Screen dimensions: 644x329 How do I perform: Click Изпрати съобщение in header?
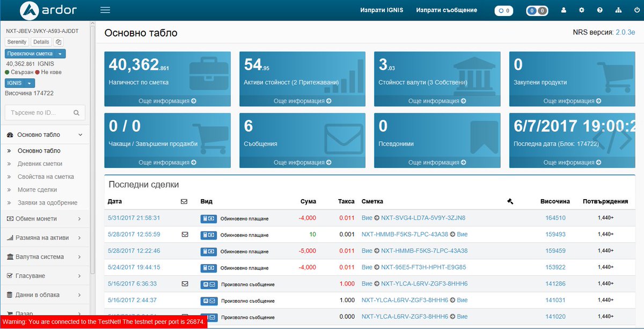pyautogui.click(x=447, y=10)
